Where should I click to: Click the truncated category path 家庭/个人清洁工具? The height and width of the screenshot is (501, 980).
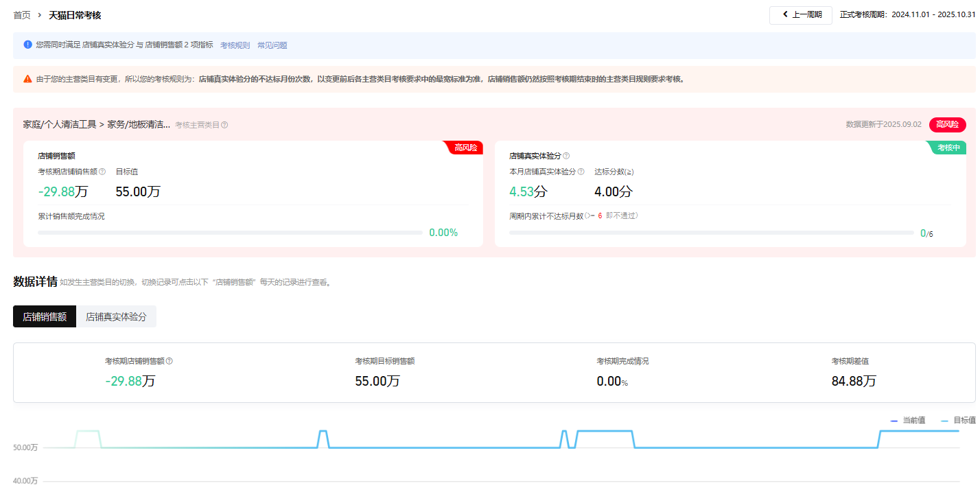click(96, 124)
